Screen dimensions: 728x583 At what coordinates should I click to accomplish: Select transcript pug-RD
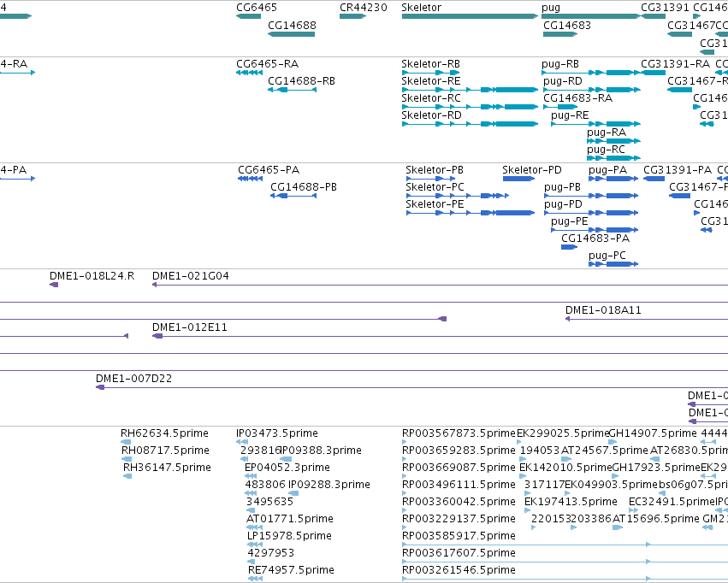coord(592,90)
